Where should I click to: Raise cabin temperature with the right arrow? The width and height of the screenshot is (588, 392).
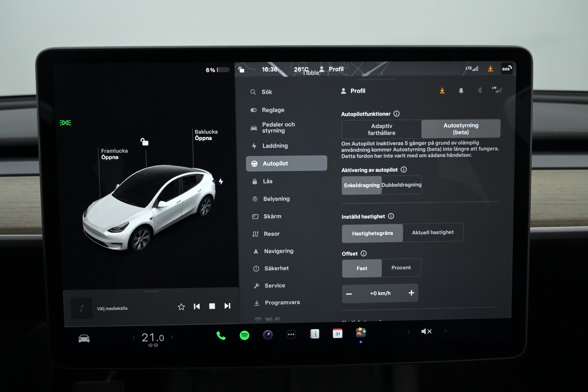pyautogui.click(x=172, y=337)
